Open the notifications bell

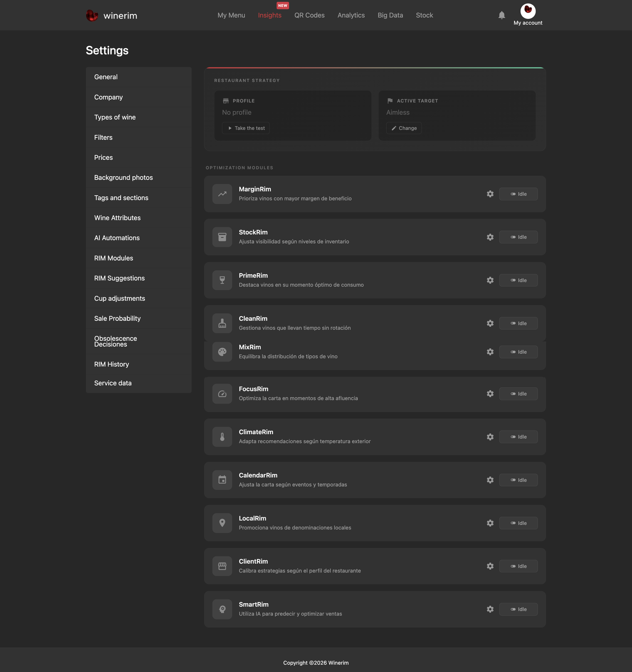pyautogui.click(x=501, y=15)
